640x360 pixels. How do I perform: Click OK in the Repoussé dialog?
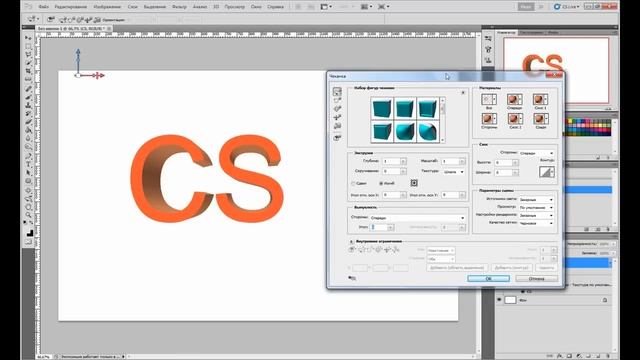click(488, 278)
